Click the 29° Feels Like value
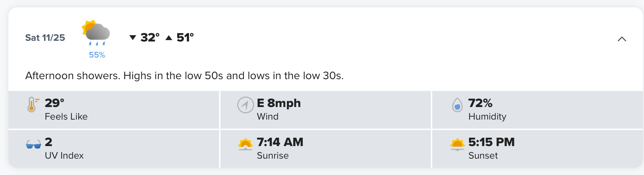 [x=55, y=103]
